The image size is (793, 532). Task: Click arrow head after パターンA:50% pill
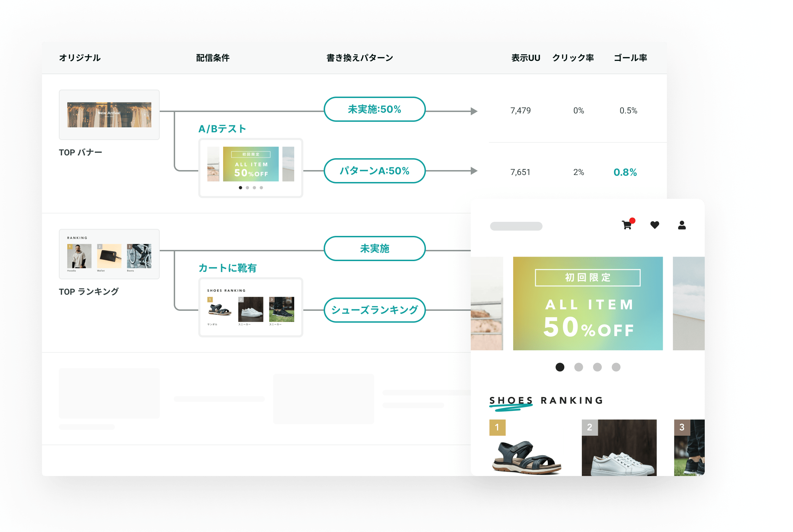tap(474, 171)
